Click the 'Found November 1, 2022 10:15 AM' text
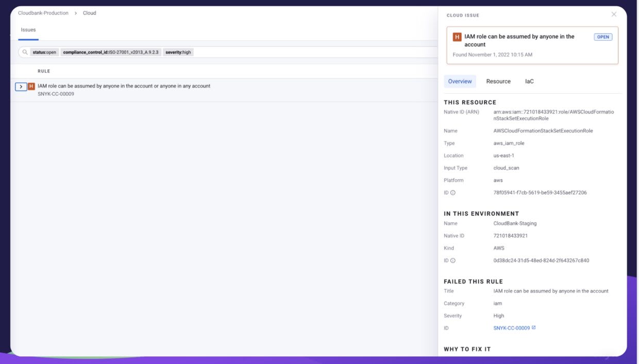This screenshot has width=639, height=364. [493, 55]
